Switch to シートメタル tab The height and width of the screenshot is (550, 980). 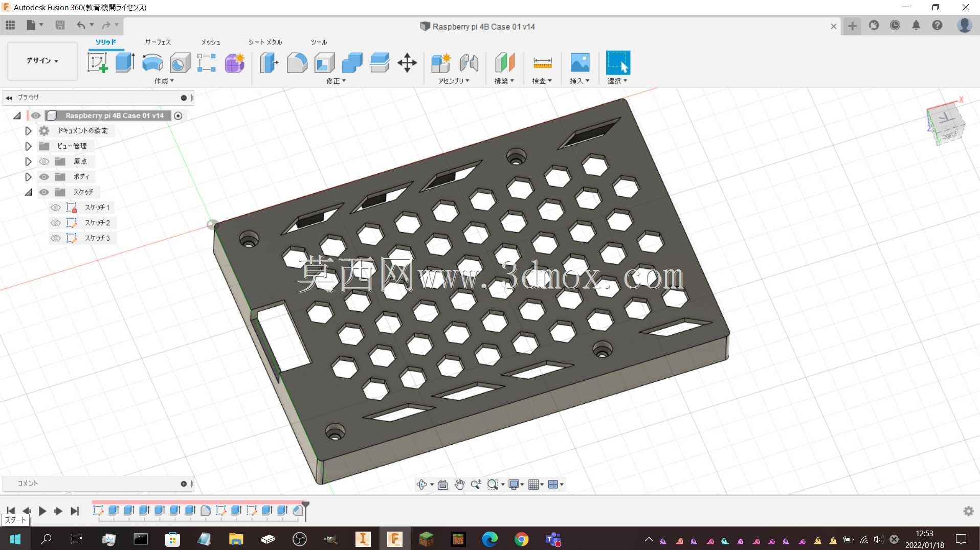click(x=265, y=42)
